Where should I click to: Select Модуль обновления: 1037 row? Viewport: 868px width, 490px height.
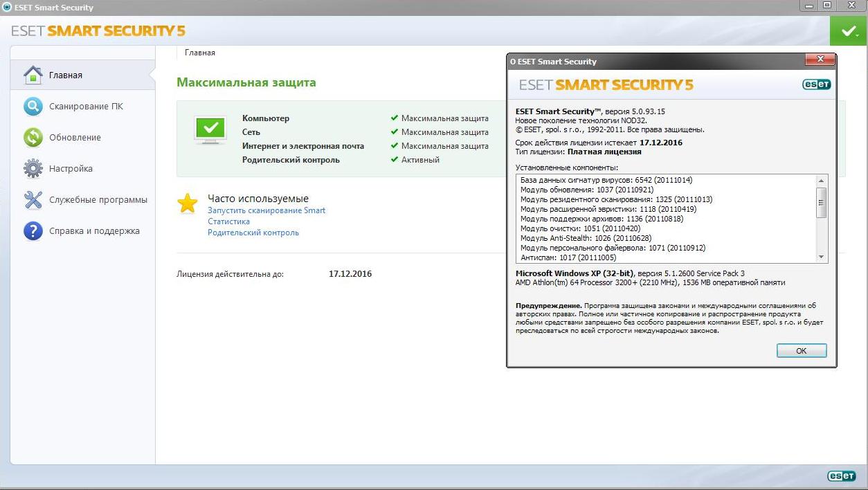(587, 190)
